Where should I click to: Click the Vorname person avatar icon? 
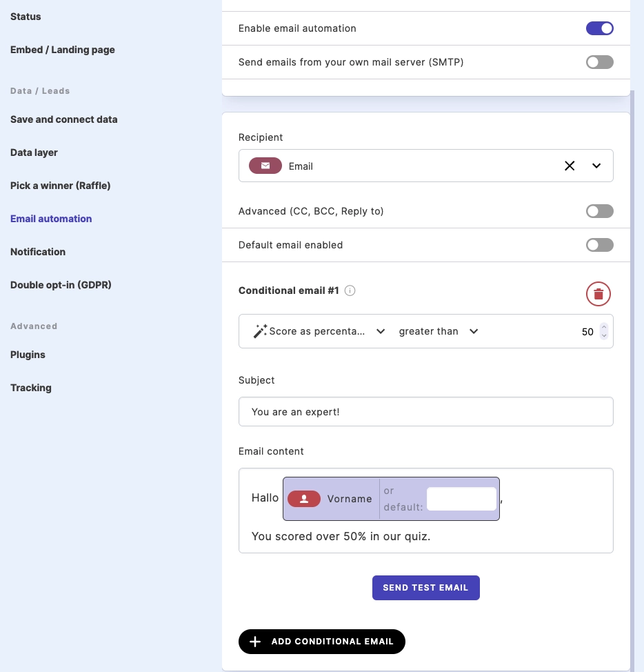click(x=304, y=498)
